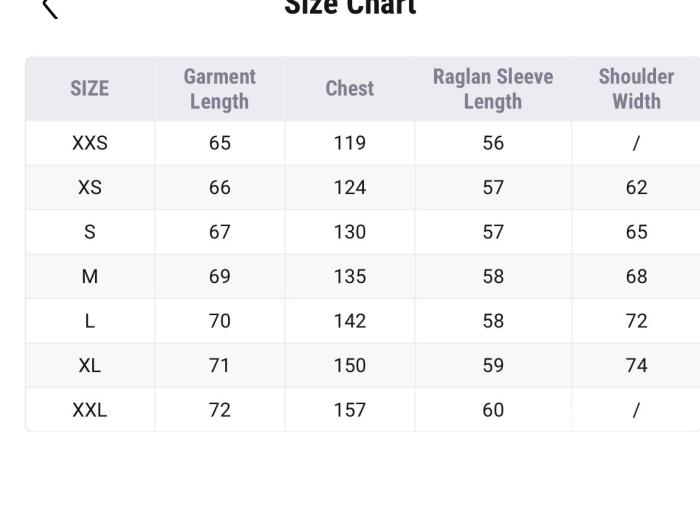
Task: Click the S size row label
Action: pyautogui.click(x=89, y=232)
